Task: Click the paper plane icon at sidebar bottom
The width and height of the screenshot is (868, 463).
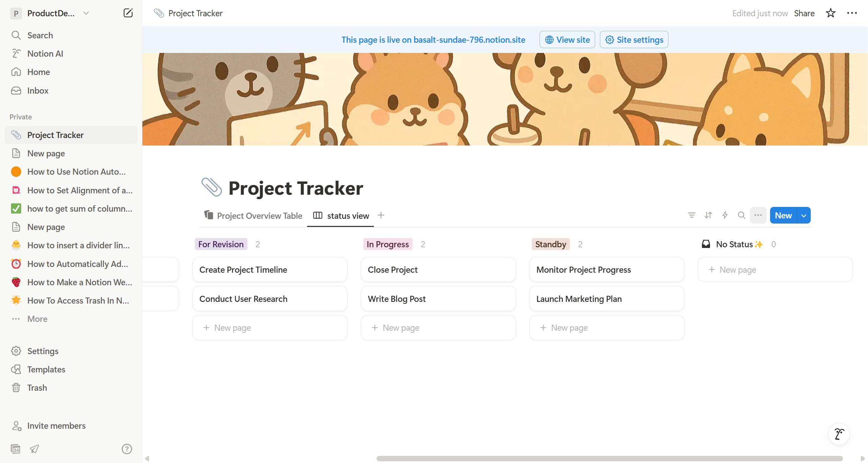Action: pos(34,449)
